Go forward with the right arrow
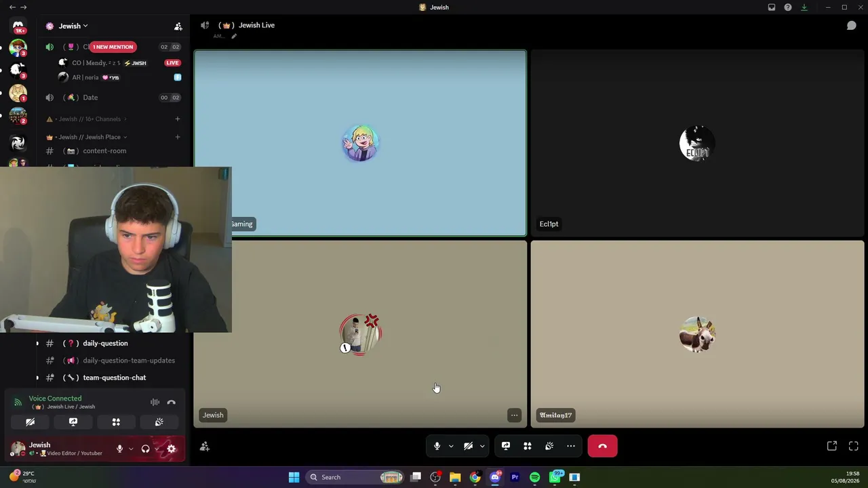The image size is (868, 488). (24, 7)
